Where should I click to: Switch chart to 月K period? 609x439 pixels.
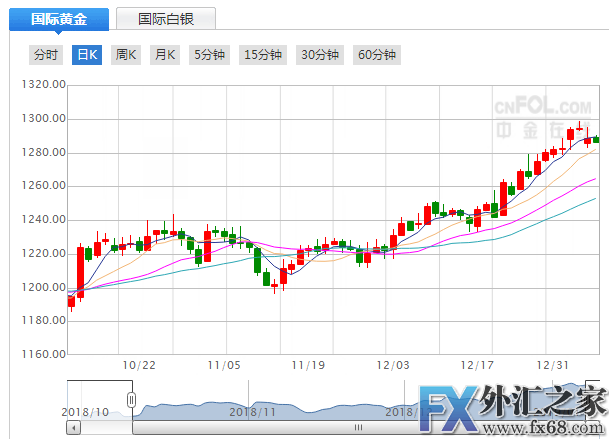pyautogui.click(x=164, y=55)
